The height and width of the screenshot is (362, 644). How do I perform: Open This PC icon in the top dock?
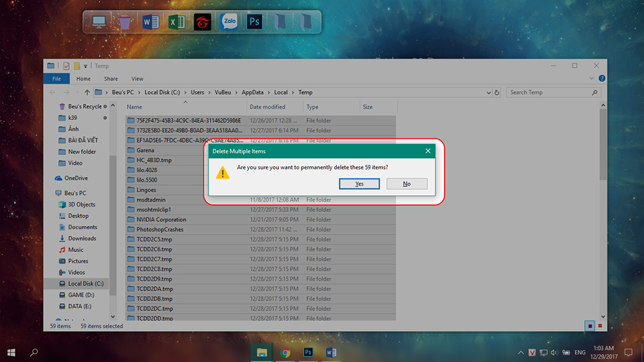coord(99,21)
